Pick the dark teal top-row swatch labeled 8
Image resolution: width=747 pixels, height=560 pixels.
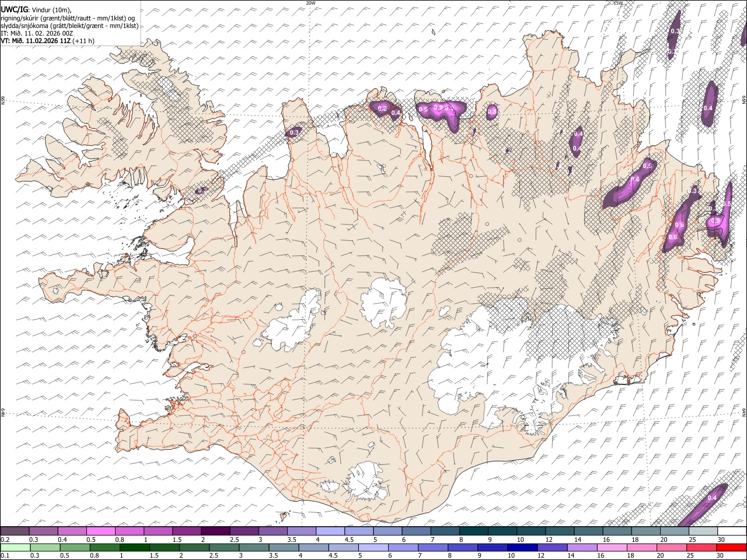tap(473, 531)
